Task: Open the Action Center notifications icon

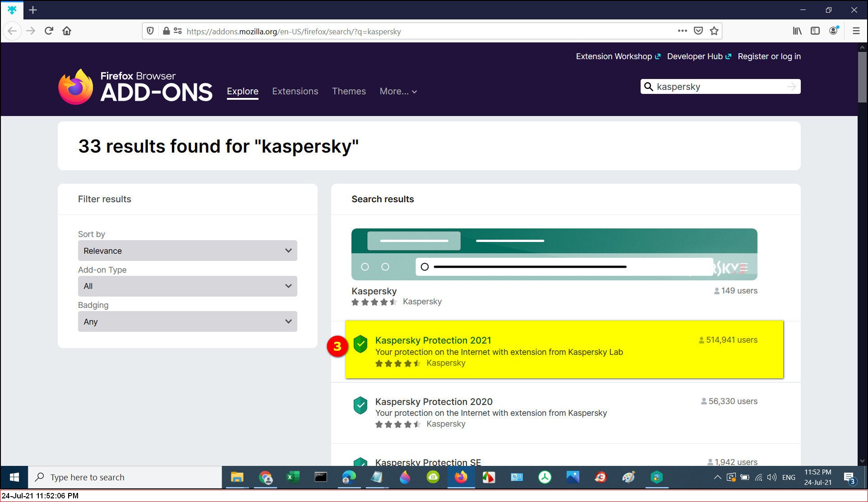Action: coord(850,478)
